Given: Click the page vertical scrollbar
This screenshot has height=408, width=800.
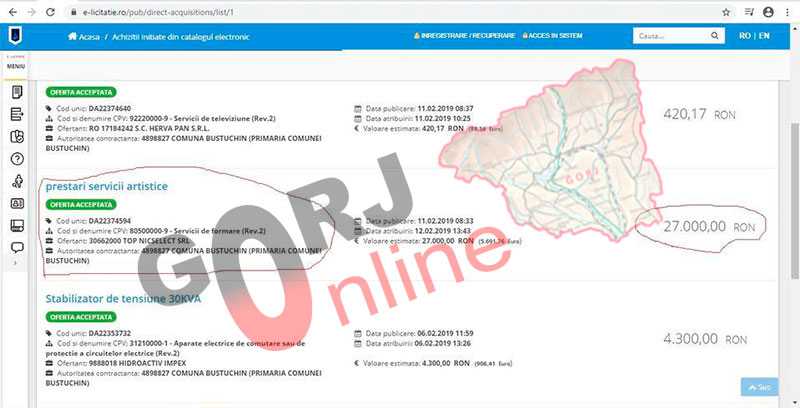Looking at the screenshot, I should point(794,201).
